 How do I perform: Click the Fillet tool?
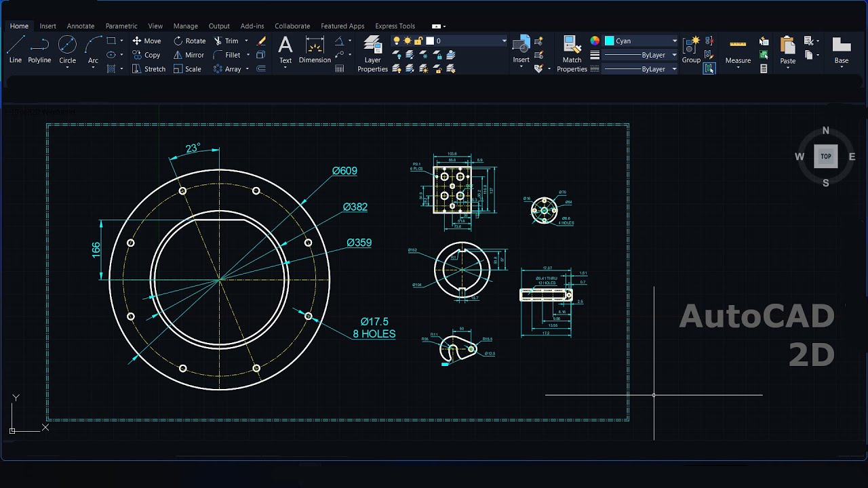227,55
